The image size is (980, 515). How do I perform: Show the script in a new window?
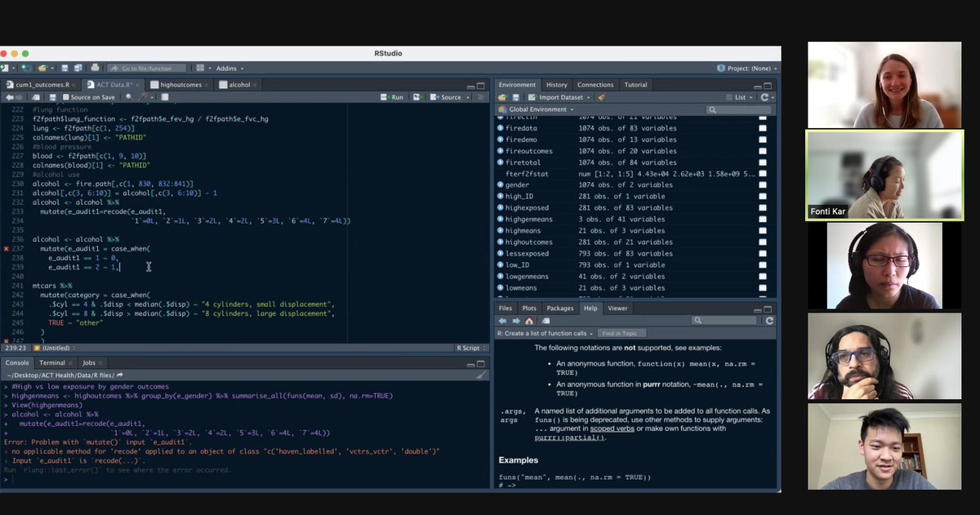pos(36,97)
